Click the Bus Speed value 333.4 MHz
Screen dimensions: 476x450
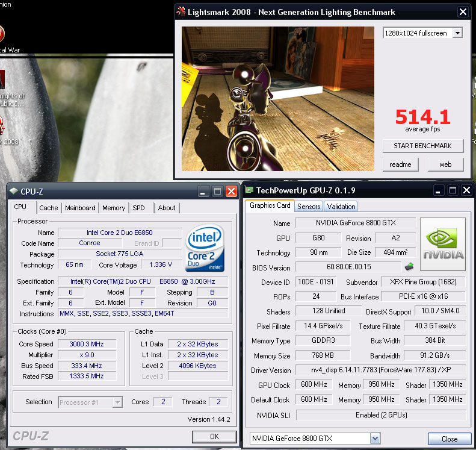87,366
